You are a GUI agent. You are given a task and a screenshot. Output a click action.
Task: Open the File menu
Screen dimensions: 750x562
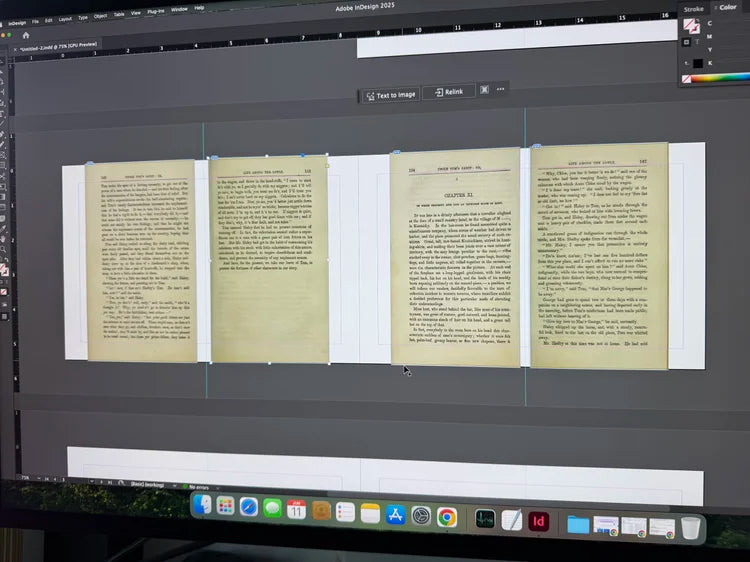click(35, 22)
